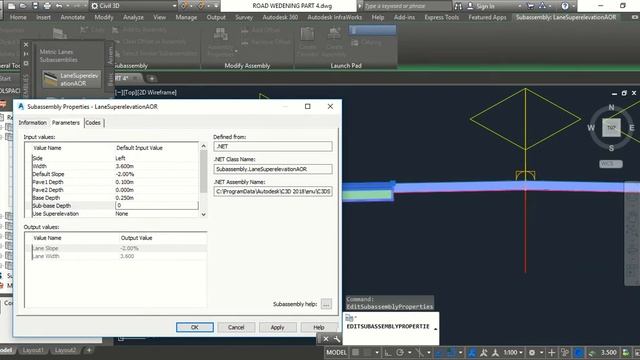Click the Top view control label
Viewport: 640px width, 360px height.
click(x=130, y=93)
